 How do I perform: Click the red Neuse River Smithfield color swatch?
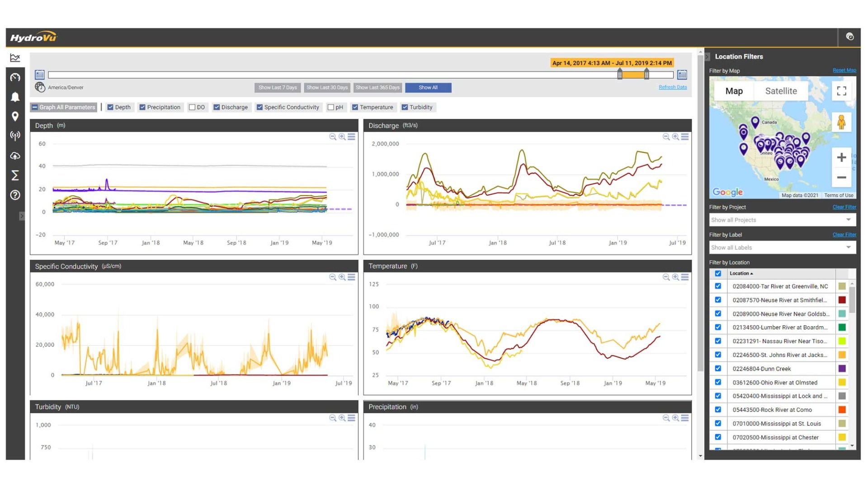click(x=842, y=300)
